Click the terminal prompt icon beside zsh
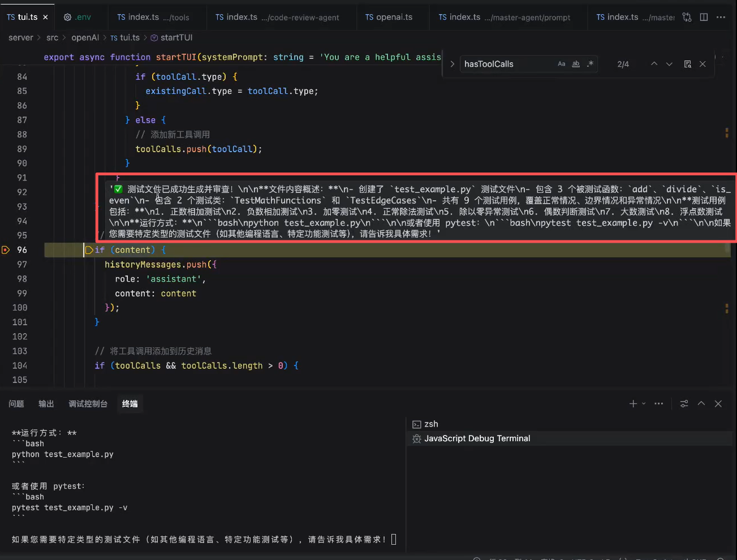Image resolution: width=737 pixels, height=560 pixels. click(x=417, y=424)
